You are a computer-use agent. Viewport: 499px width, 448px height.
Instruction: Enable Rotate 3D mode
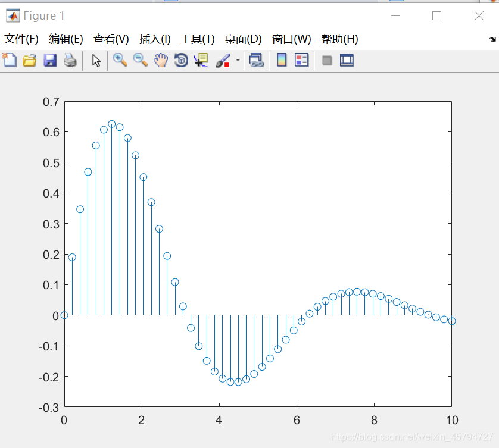180,60
